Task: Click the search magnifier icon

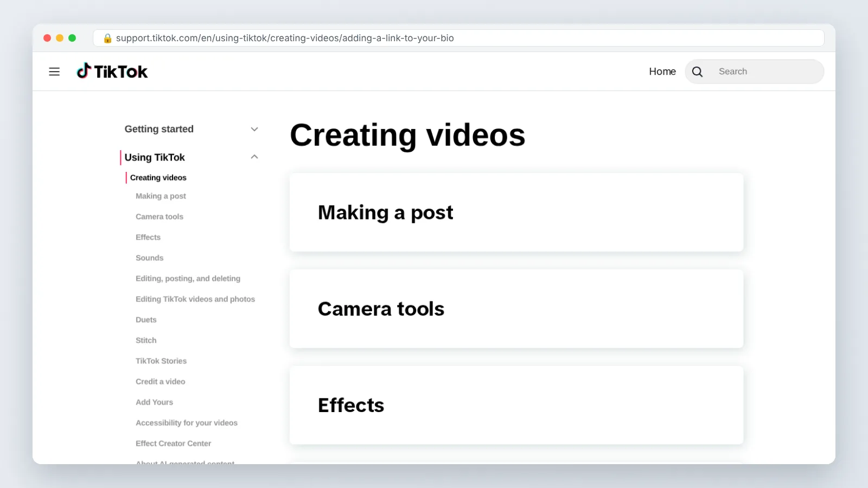Action: [x=698, y=72]
